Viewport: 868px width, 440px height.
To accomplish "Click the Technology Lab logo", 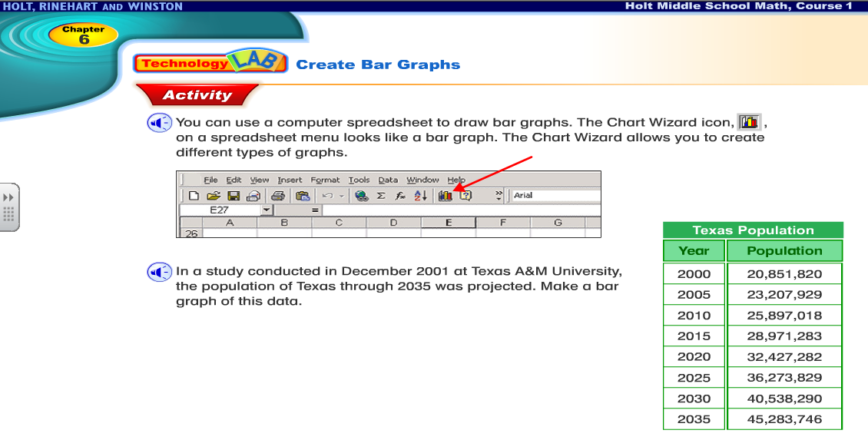I will point(210,63).
